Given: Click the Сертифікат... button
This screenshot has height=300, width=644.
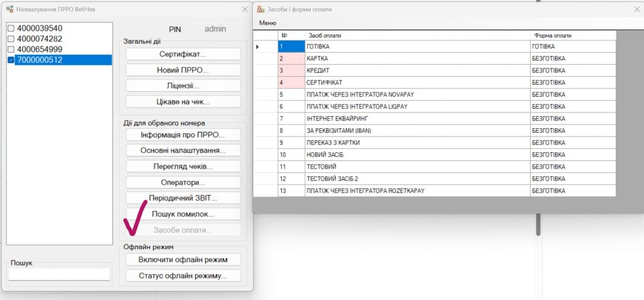Looking at the screenshot, I should click(x=183, y=54).
